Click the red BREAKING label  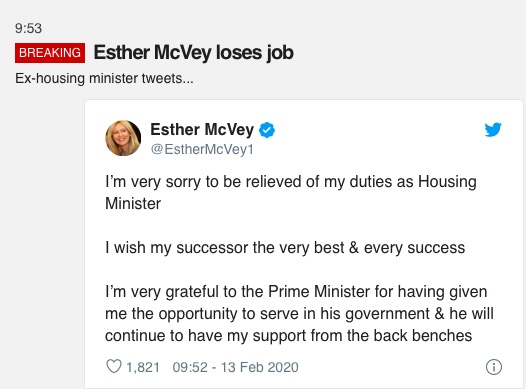coord(50,53)
